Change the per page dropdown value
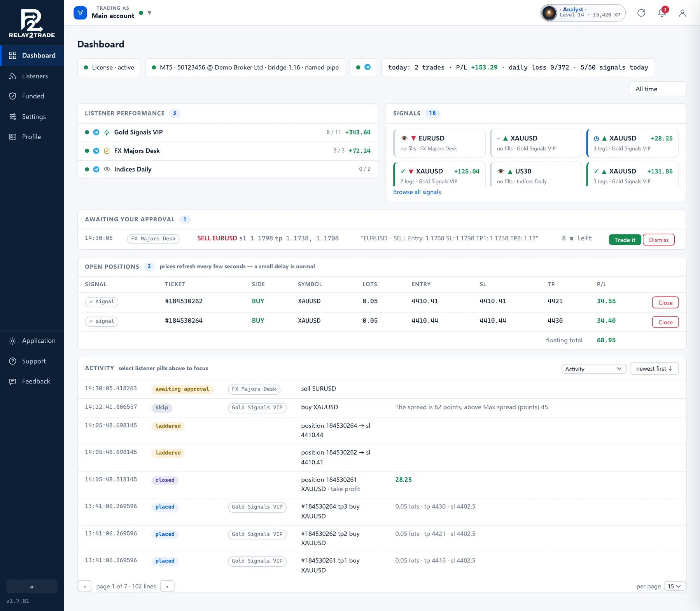The image size is (700, 611). [x=675, y=586]
